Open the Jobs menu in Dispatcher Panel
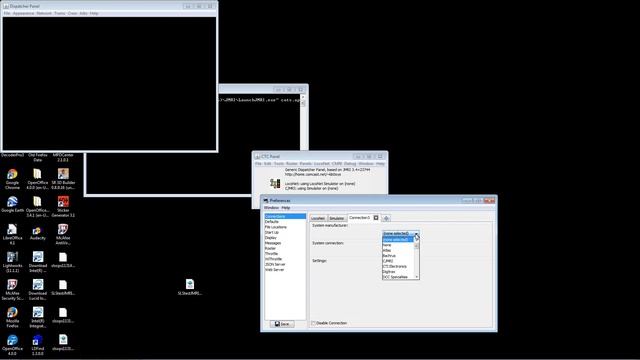The image size is (640, 360). [x=83, y=13]
